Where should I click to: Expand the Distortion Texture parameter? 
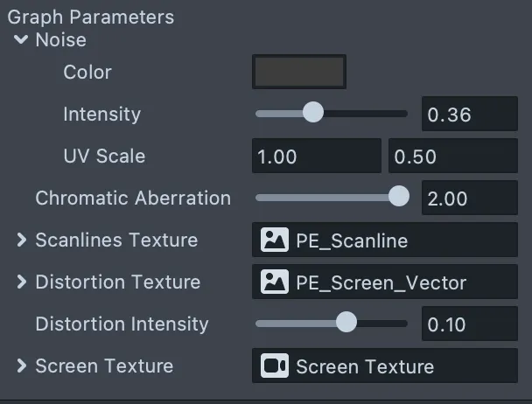click(21, 282)
